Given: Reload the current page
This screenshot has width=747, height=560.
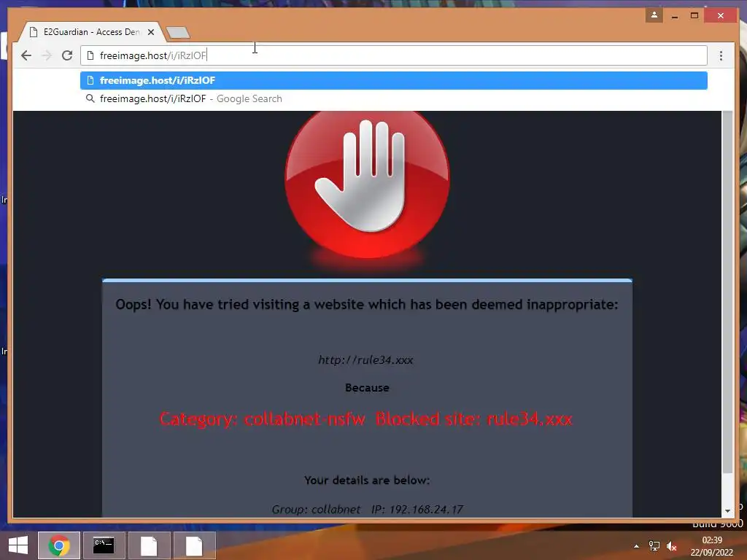Looking at the screenshot, I should pos(67,55).
